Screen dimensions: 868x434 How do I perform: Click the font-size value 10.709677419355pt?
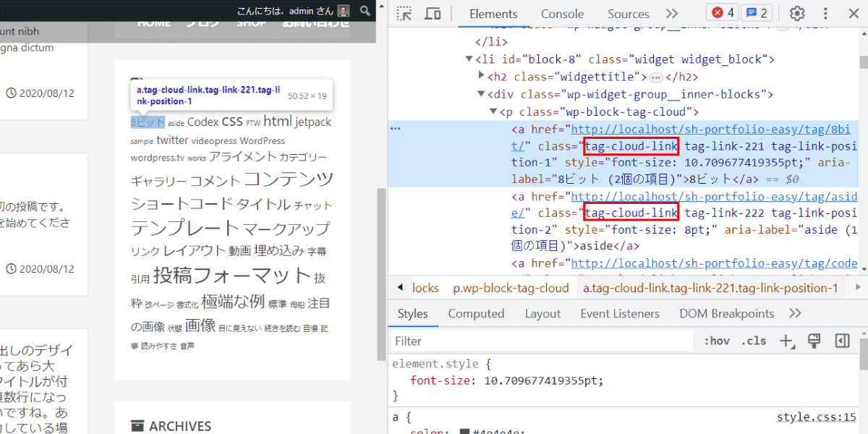tap(543, 380)
